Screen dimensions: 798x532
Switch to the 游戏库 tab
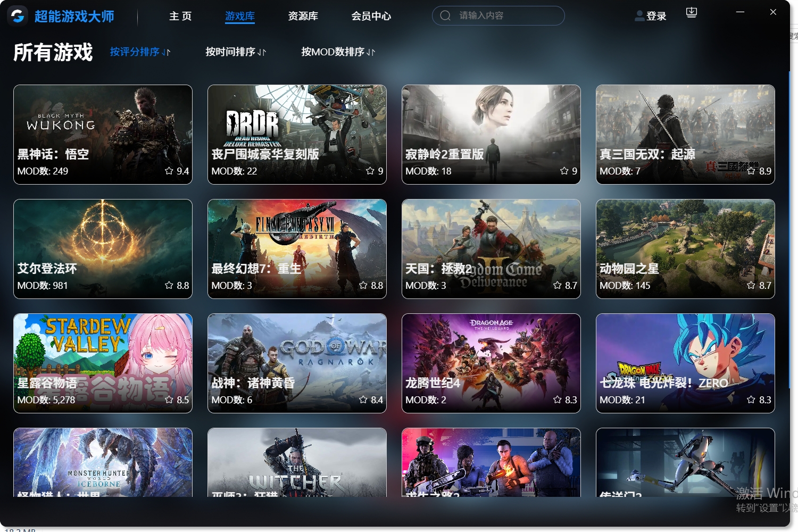click(240, 16)
